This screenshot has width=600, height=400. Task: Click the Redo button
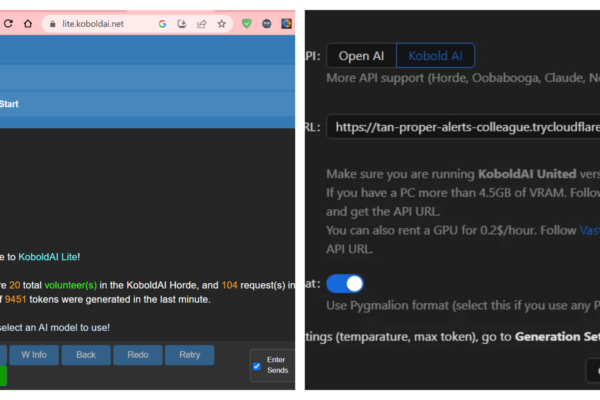pyautogui.click(x=138, y=355)
